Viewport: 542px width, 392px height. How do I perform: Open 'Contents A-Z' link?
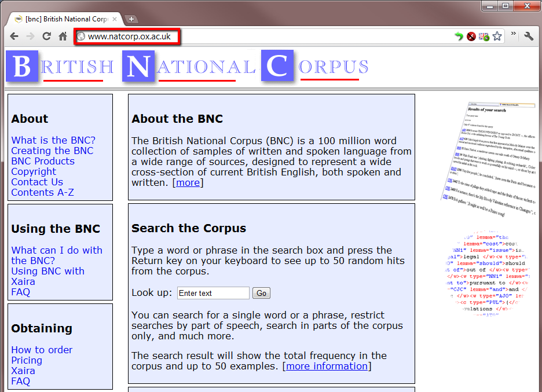[42, 192]
